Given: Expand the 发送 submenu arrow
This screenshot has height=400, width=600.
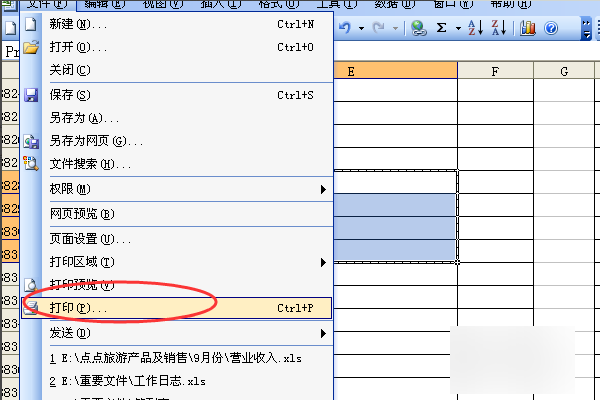Looking at the screenshot, I should (323, 334).
